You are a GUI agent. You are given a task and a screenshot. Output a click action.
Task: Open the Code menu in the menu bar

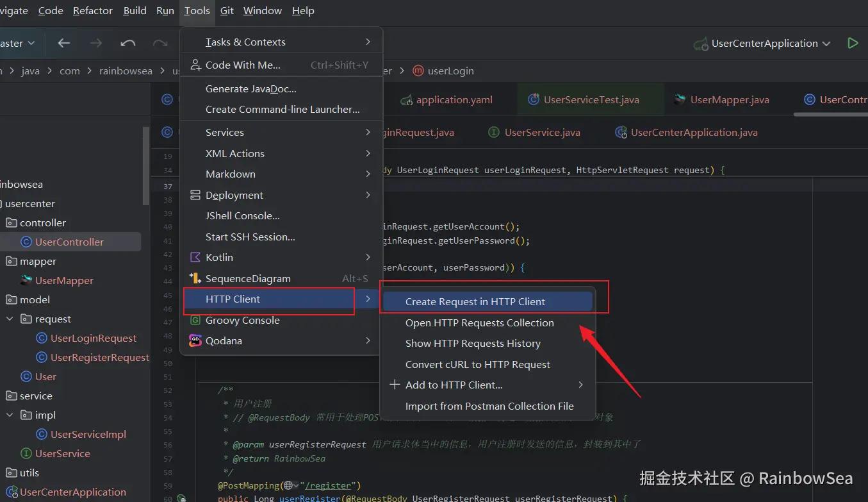pos(51,11)
